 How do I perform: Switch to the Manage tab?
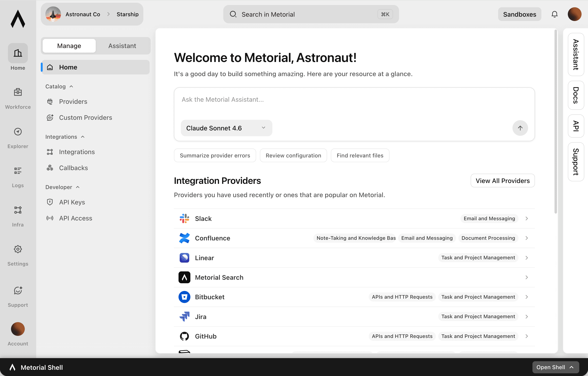pos(69,46)
